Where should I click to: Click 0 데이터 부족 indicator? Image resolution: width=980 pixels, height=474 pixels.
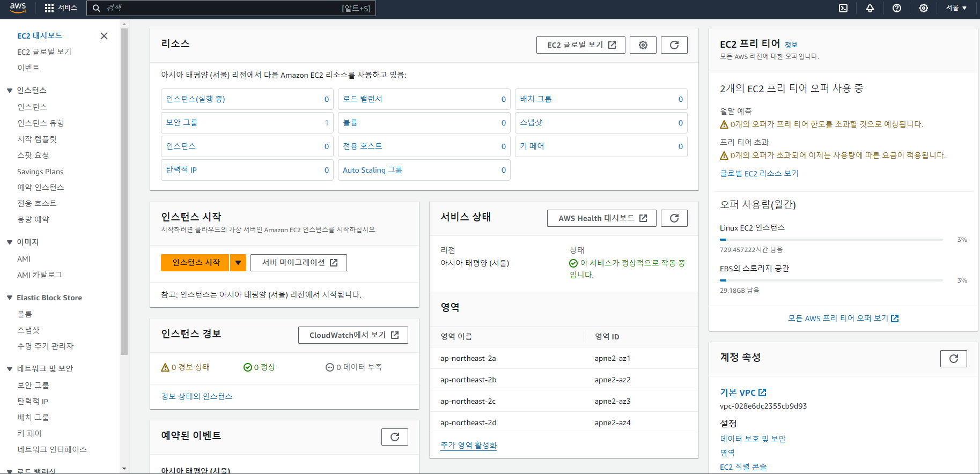(354, 367)
